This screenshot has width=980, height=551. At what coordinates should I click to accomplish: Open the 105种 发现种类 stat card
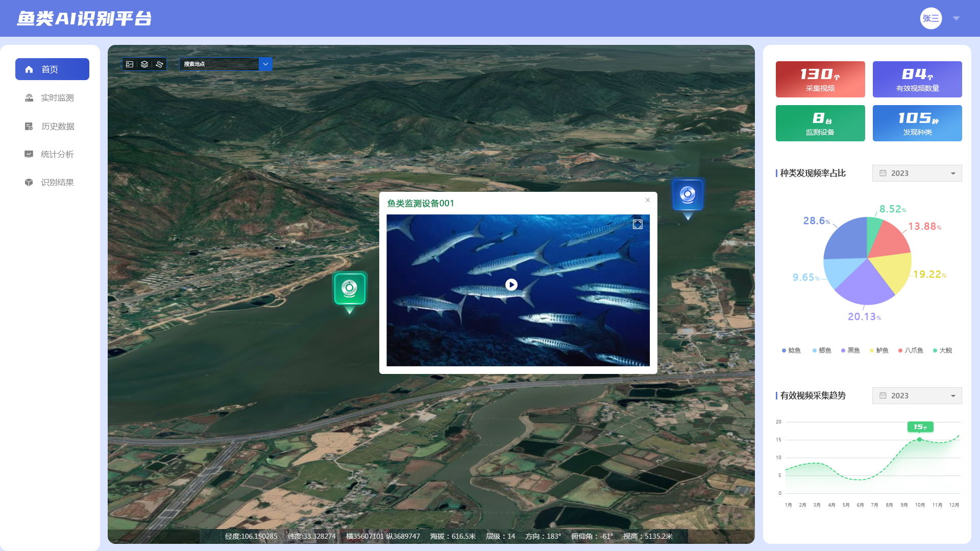pos(917,123)
